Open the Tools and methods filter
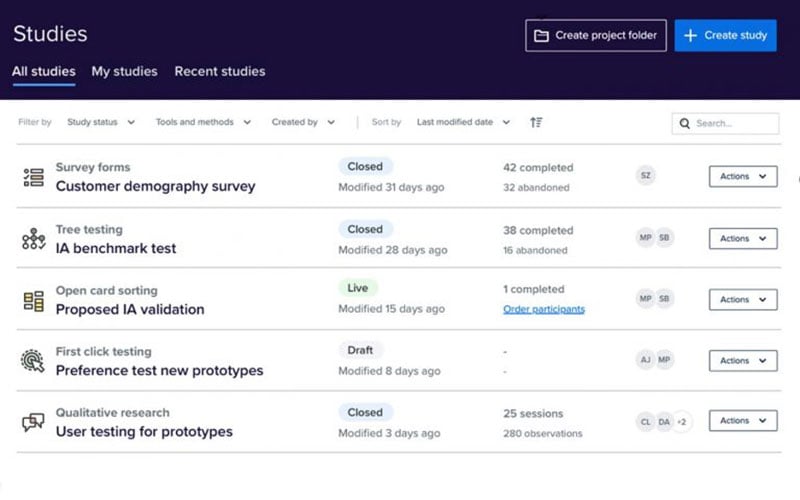Viewport: 800px width, 500px height. tap(203, 122)
